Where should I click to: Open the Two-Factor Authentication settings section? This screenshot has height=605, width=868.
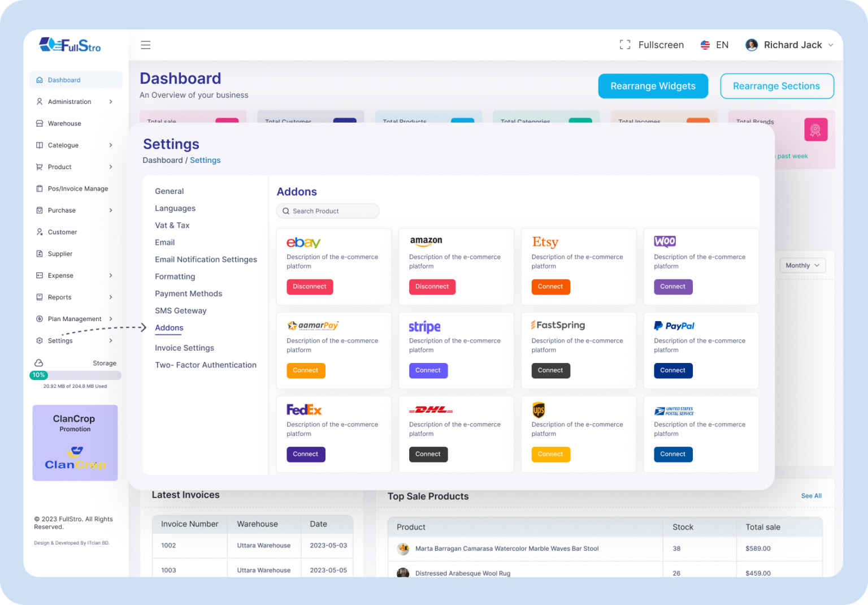(205, 365)
